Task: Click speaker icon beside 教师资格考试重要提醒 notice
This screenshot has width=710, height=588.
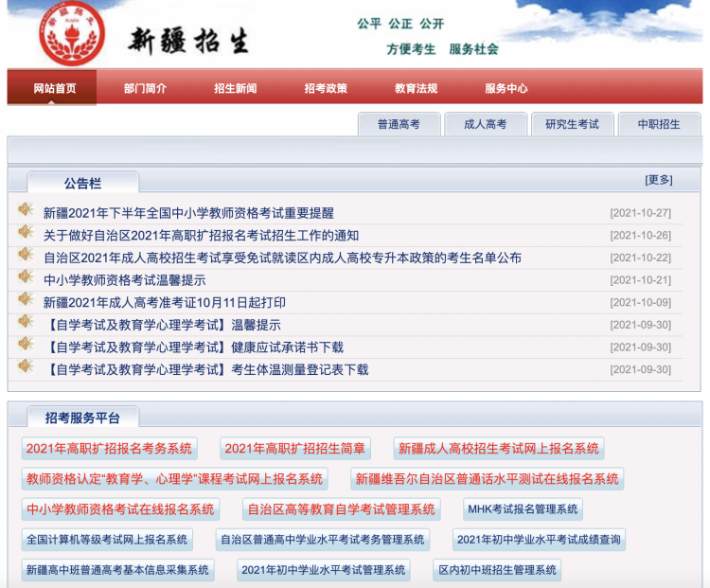Action: (x=26, y=209)
